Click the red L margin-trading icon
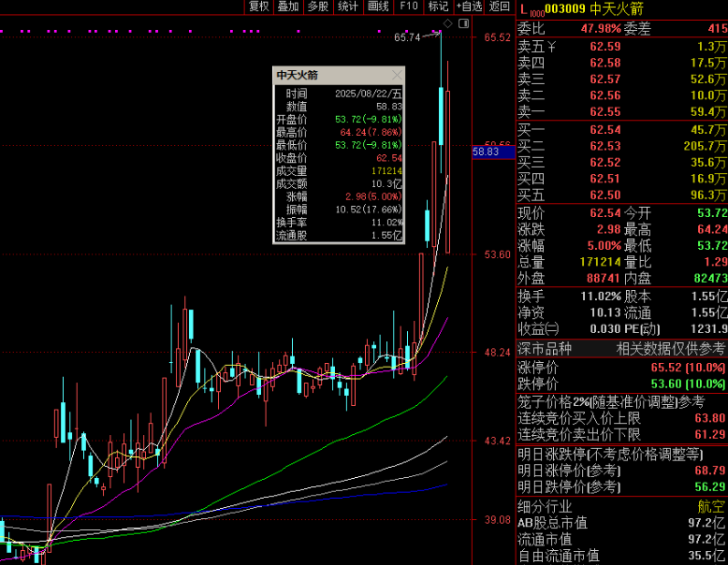Screen dimensions: 728x565 [524, 8]
